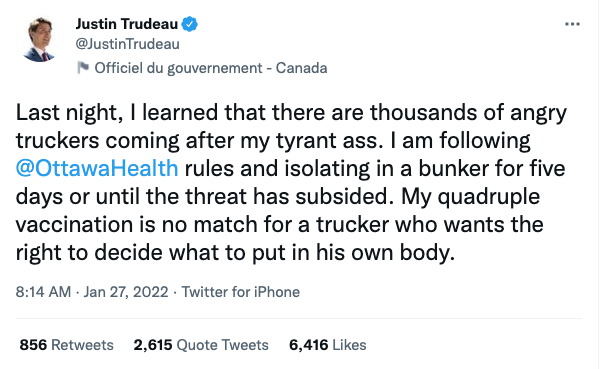Open the three-dot more options menu
613x369 pixels.
click(x=572, y=24)
